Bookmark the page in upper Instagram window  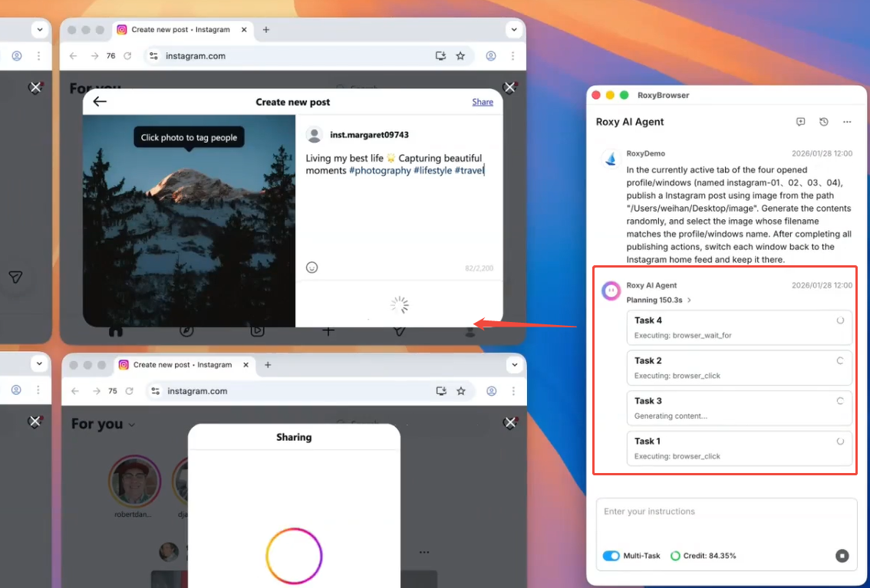tap(460, 56)
